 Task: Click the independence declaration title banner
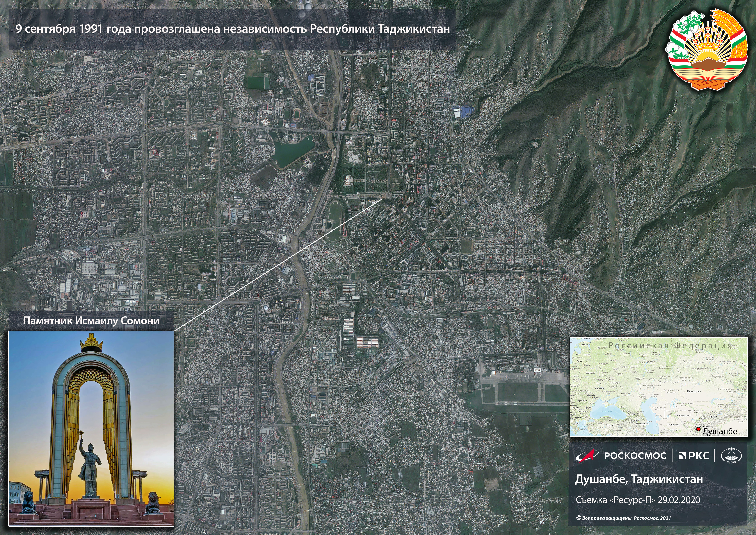pos(232,29)
